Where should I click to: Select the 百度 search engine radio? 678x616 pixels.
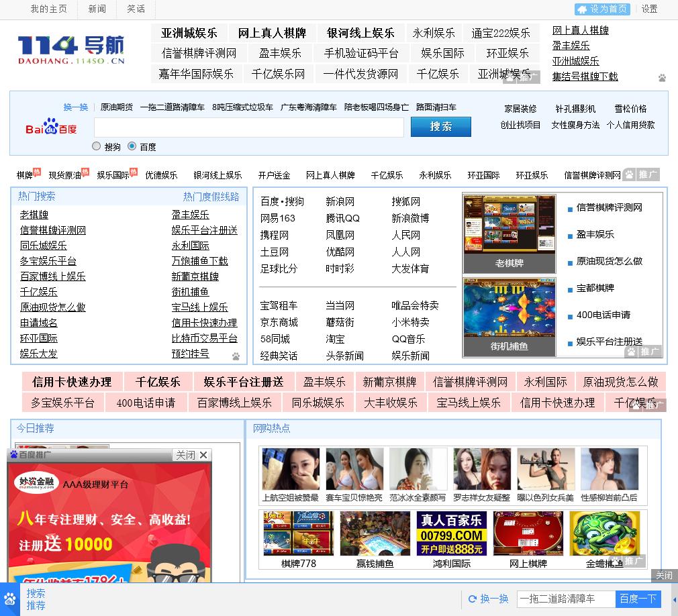pyautogui.click(x=132, y=146)
